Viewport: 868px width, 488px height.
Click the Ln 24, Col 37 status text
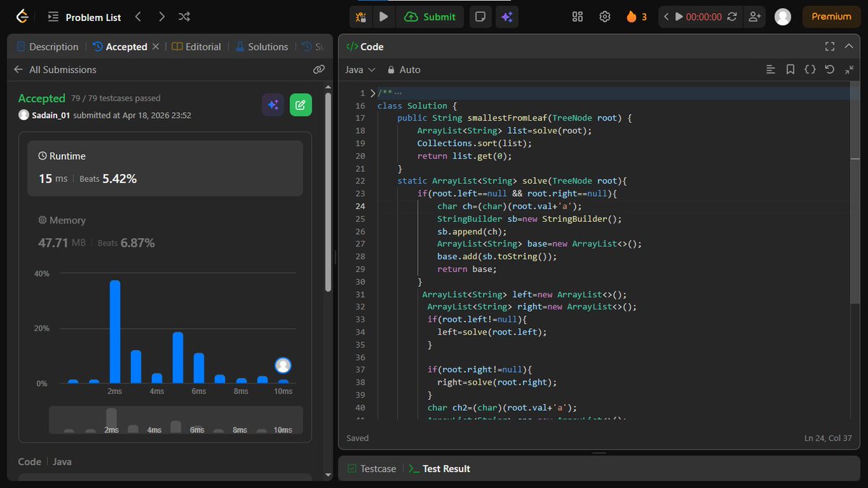tap(828, 438)
